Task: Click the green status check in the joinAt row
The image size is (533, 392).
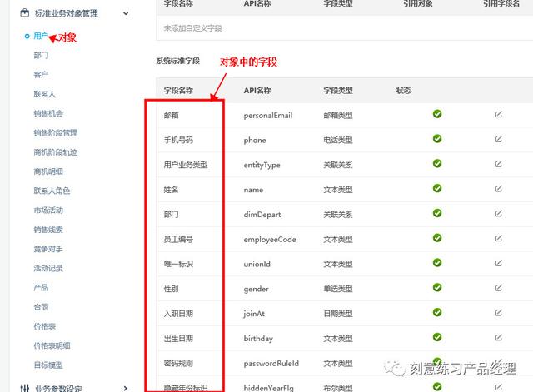Action: click(437, 312)
